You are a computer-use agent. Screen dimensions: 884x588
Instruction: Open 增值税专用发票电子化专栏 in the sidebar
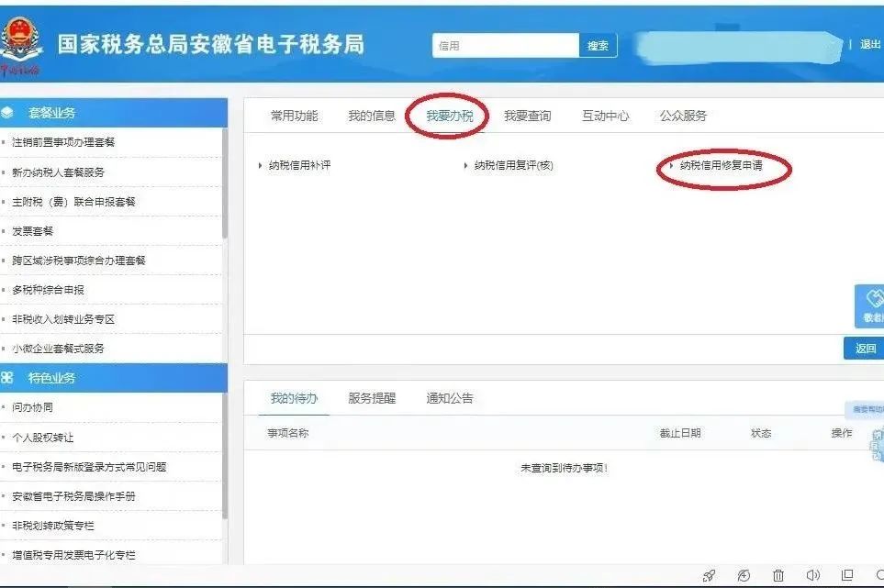[73, 555]
